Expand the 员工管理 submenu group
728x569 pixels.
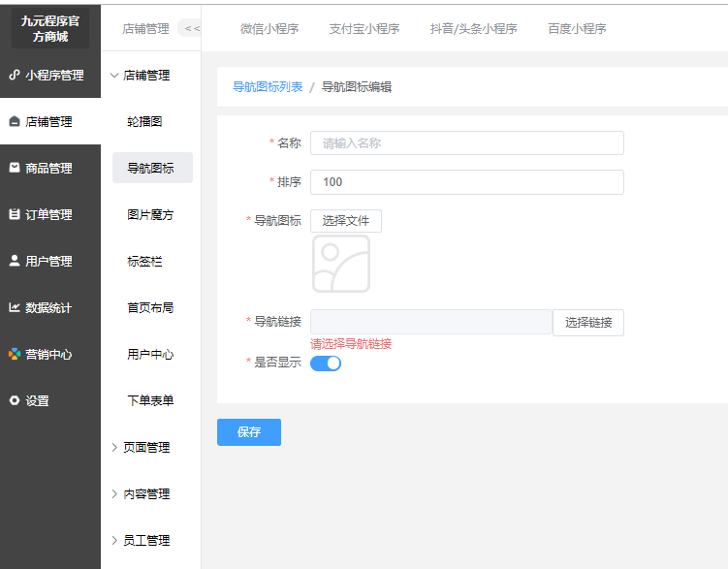[x=141, y=540]
